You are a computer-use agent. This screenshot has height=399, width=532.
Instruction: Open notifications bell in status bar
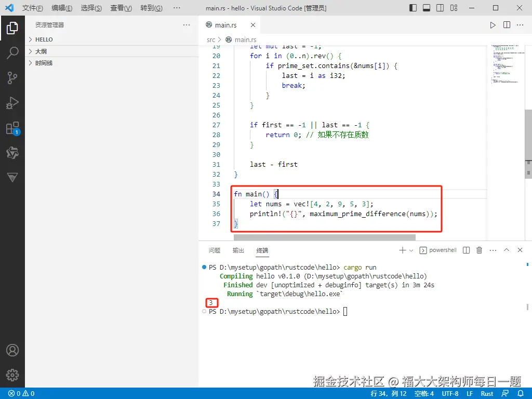(521, 394)
